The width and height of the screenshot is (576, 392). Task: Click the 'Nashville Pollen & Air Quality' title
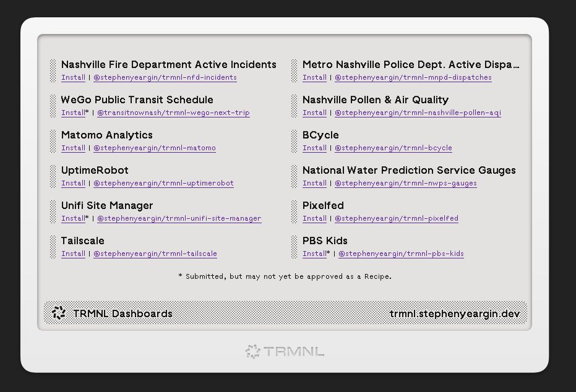point(376,100)
